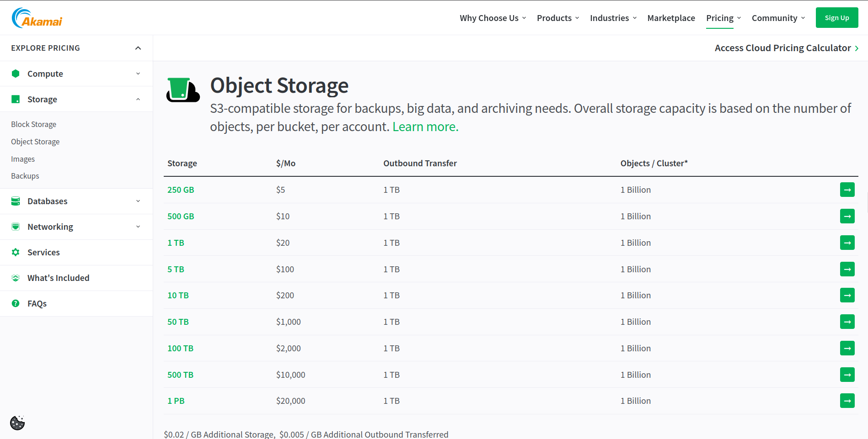
Task: Open the Pricing menu
Action: tap(723, 18)
